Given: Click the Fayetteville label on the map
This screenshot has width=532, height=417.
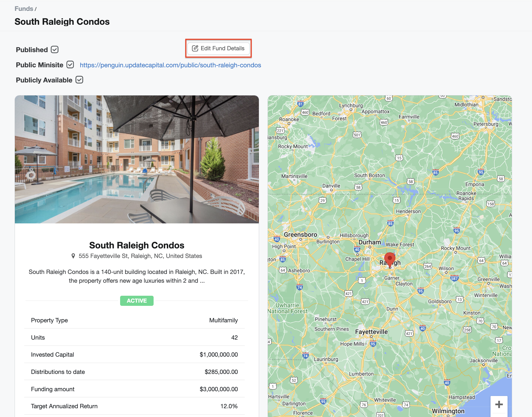Looking at the screenshot, I should (371, 332).
